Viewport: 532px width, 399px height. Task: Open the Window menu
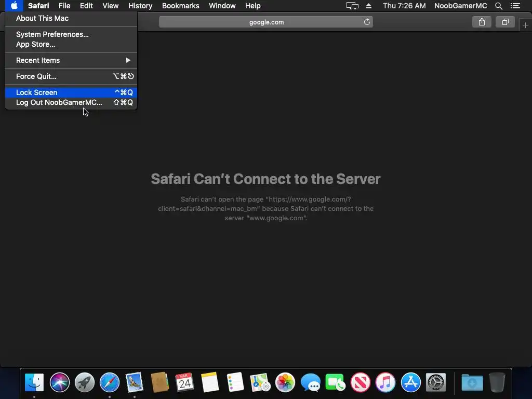[222, 6]
